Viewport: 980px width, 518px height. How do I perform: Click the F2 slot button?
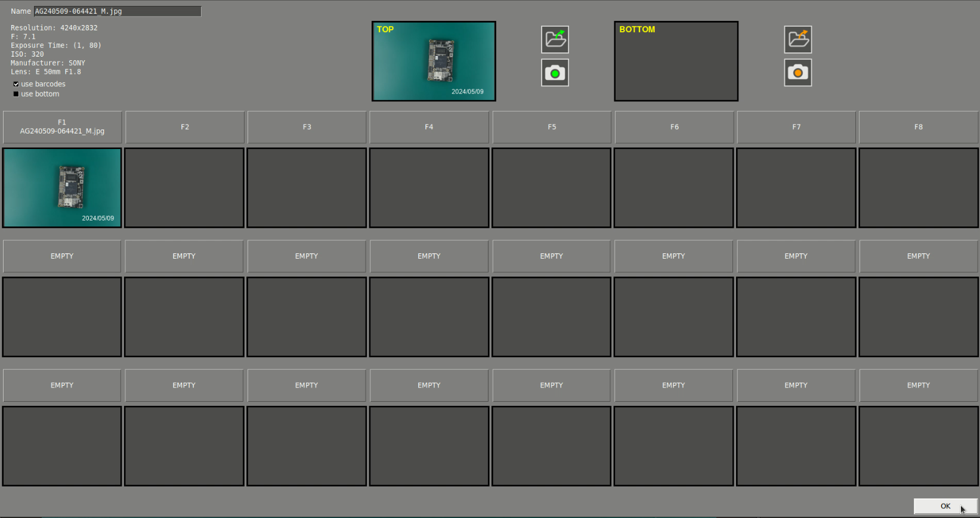tap(184, 127)
